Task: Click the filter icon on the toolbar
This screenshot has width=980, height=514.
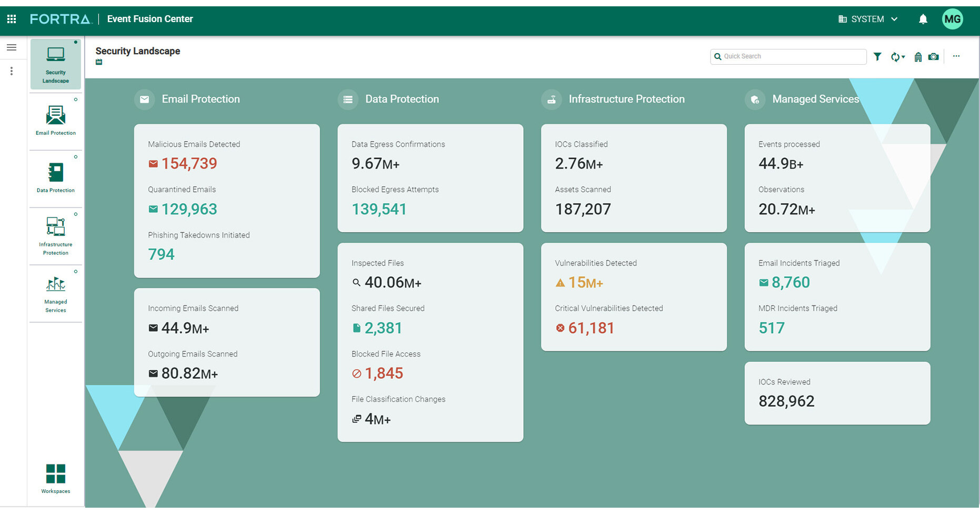Action: point(877,56)
